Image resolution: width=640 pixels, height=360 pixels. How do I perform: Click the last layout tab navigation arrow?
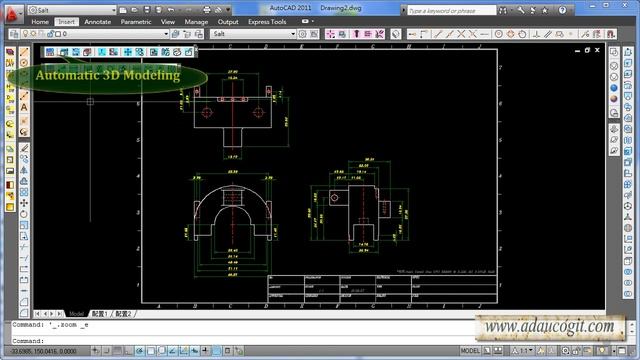point(60,313)
